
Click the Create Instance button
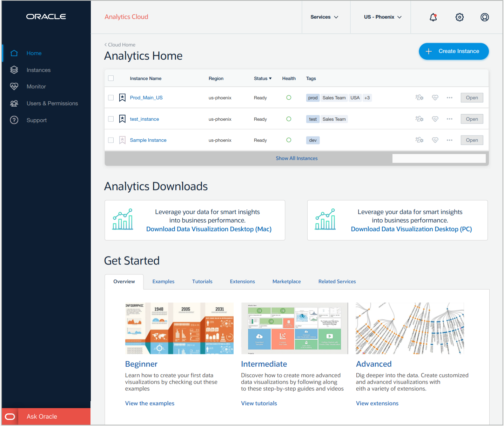click(x=453, y=51)
